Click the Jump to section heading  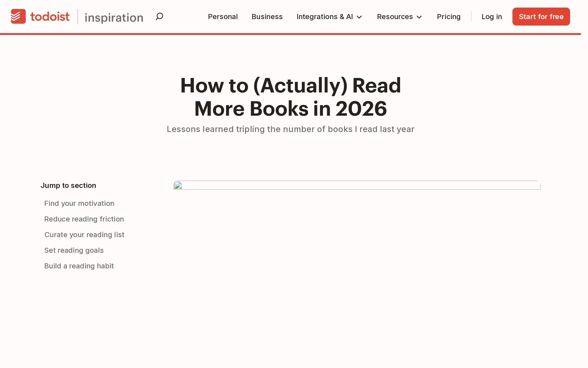(68, 185)
